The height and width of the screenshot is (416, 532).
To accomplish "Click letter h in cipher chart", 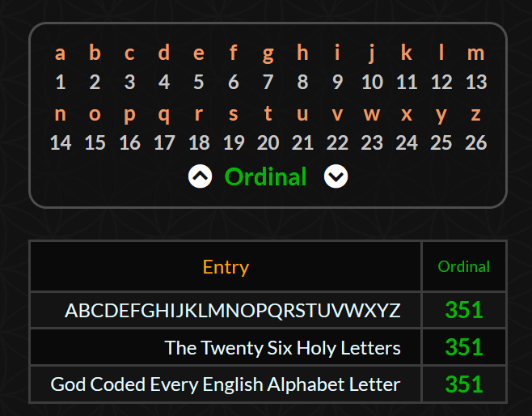I will coord(302,53).
